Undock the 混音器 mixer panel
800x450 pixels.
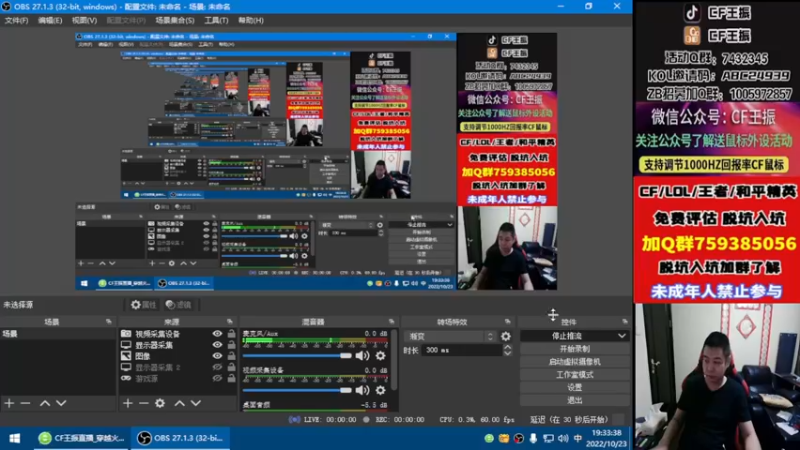coord(391,322)
